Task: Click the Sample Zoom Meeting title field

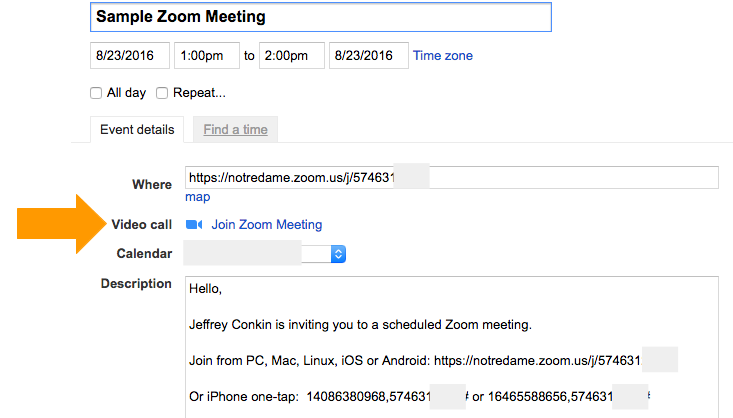Action: [320, 18]
